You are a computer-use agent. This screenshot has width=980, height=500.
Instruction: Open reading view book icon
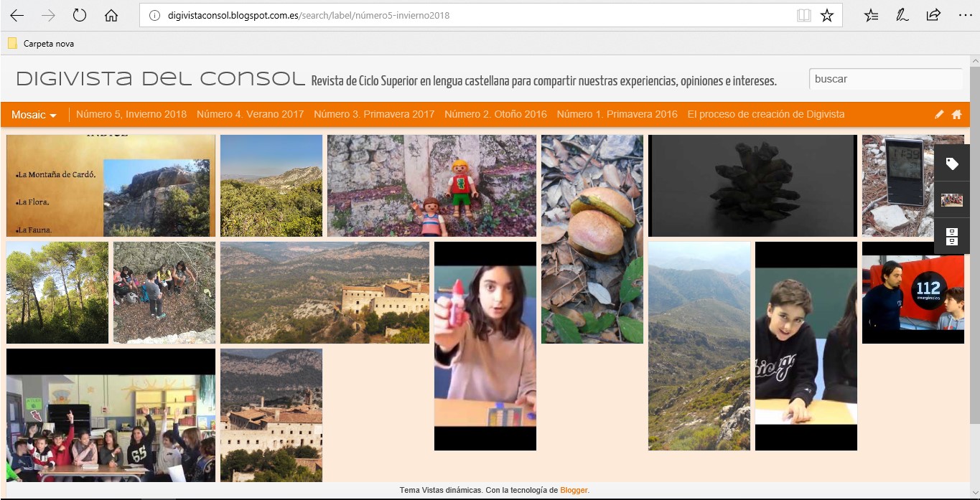click(x=803, y=15)
